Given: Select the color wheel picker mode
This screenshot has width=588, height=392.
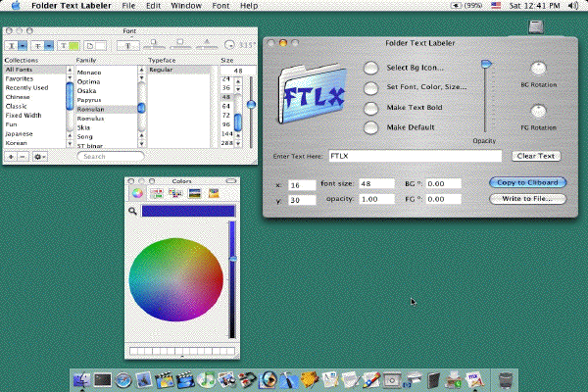Looking at the screenshot, I should point(137,193).
